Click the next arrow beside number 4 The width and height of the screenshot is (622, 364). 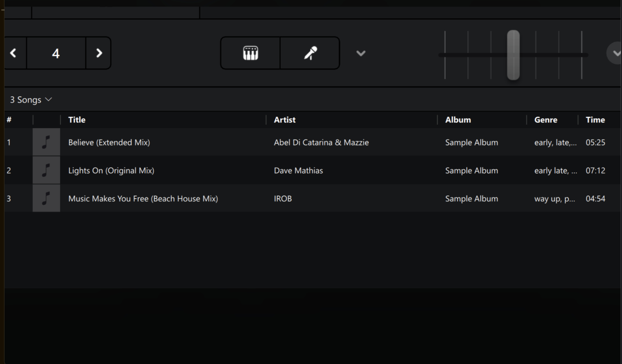click(x=99, y=53)
